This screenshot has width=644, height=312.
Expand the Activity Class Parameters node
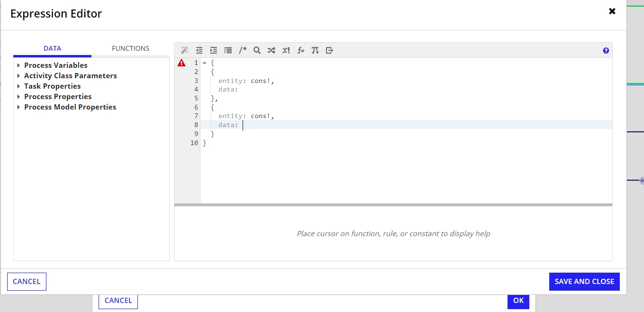[x=18, y=76]
